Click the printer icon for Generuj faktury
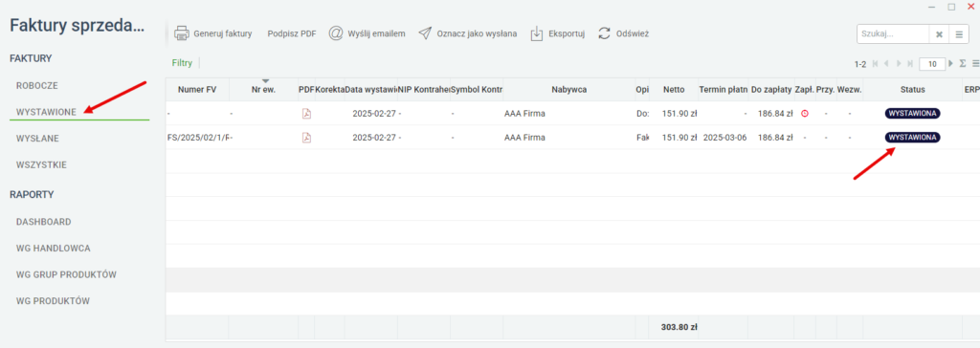The height and width of the screenshot is (348, 980). pyautogui.click(x=181, y=33)
